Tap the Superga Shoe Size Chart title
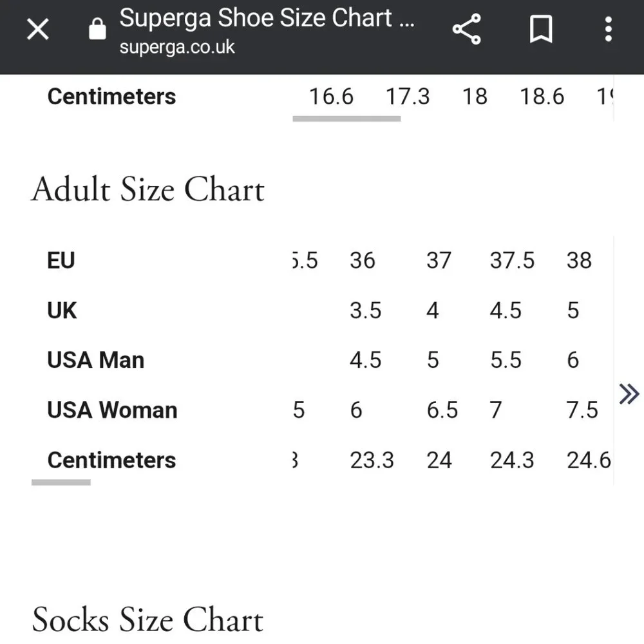 pyautogui.click(x=267, y=18)
